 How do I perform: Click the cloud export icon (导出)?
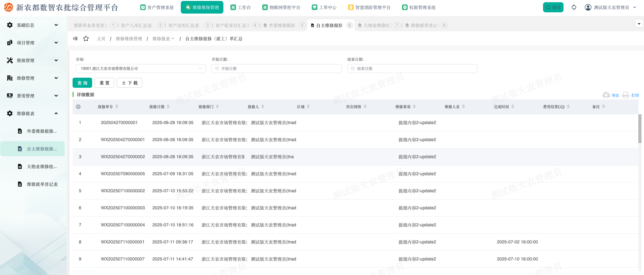(606, 95)
